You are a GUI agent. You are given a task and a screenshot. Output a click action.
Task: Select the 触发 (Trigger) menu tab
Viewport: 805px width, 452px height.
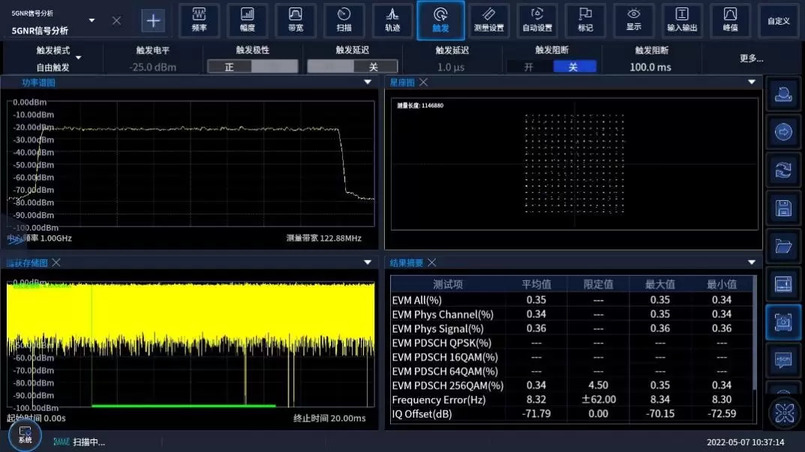coord(440,20)
